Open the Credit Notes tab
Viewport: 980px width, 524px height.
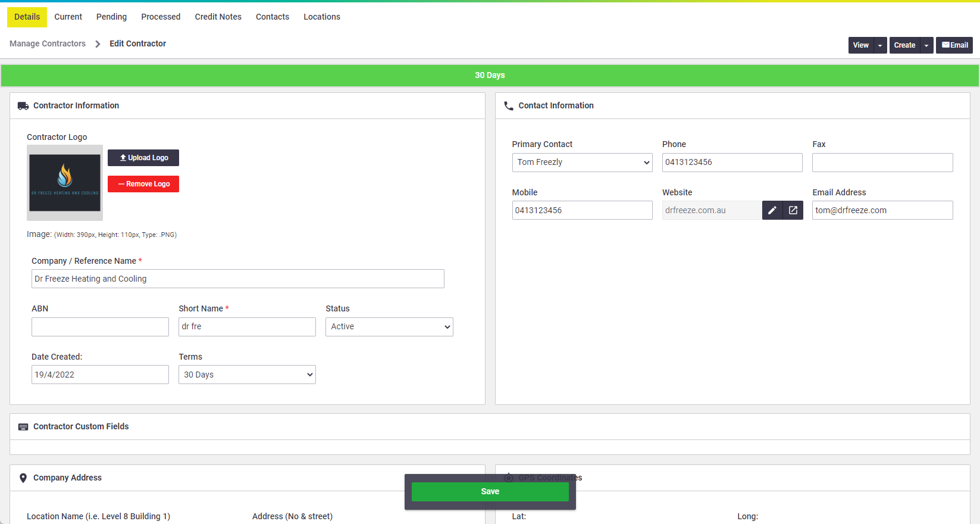point(218,17)
